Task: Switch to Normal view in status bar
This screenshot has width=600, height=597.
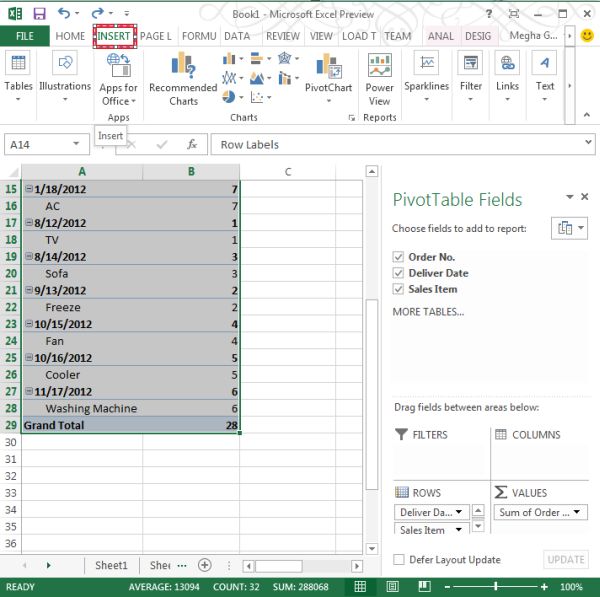Action: (x=360, y=586)
